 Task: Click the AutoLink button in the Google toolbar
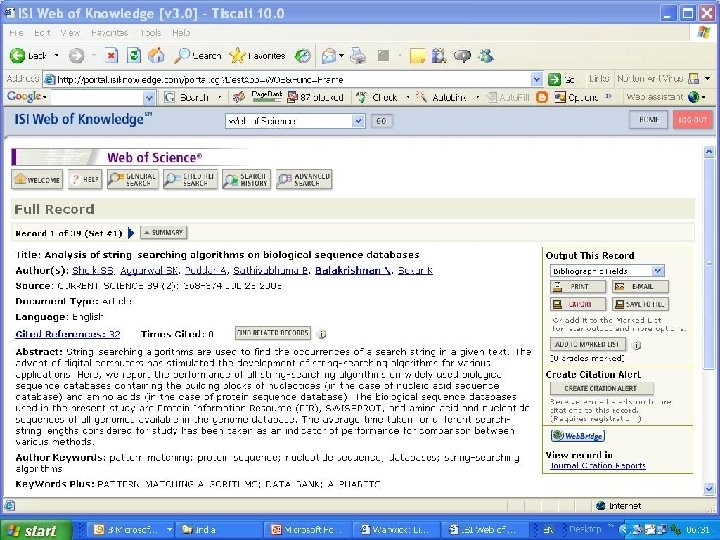click(443, 97)
